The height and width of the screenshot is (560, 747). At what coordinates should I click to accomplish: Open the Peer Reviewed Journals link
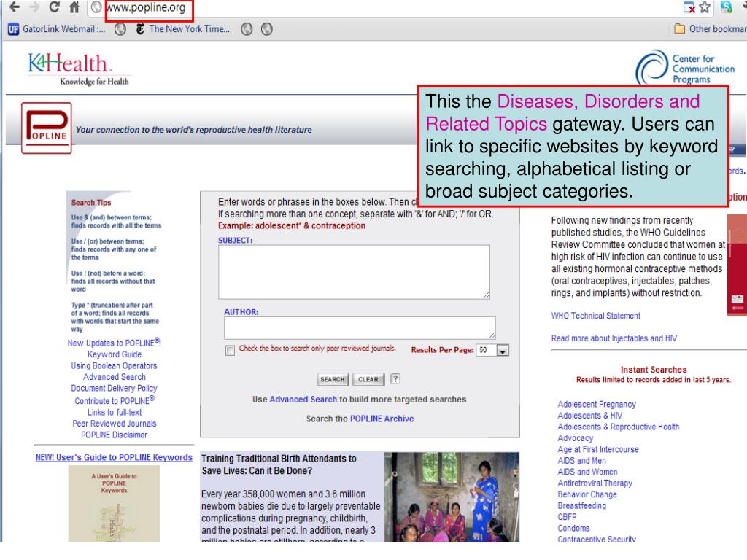(115, 424)
